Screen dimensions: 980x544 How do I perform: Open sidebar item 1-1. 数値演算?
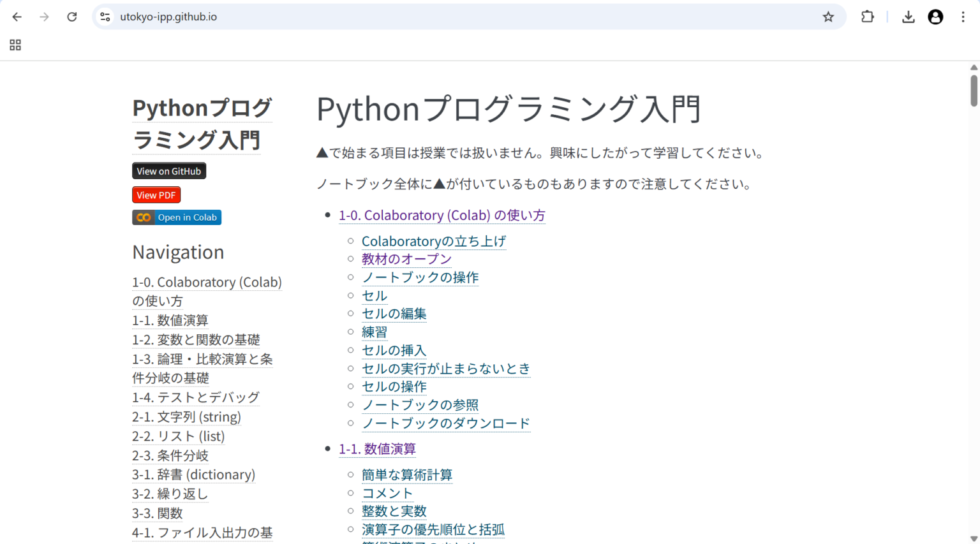click(170, 320)
